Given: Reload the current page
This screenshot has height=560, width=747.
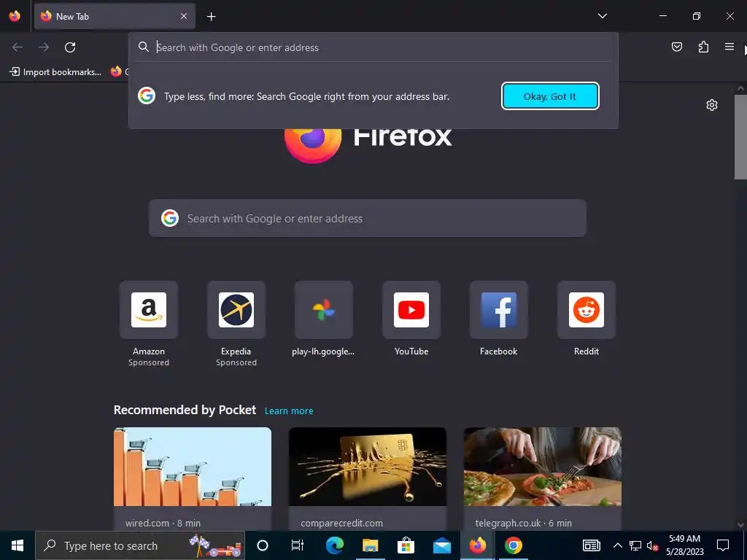Looking at the screenshot, I should (70, 47).
